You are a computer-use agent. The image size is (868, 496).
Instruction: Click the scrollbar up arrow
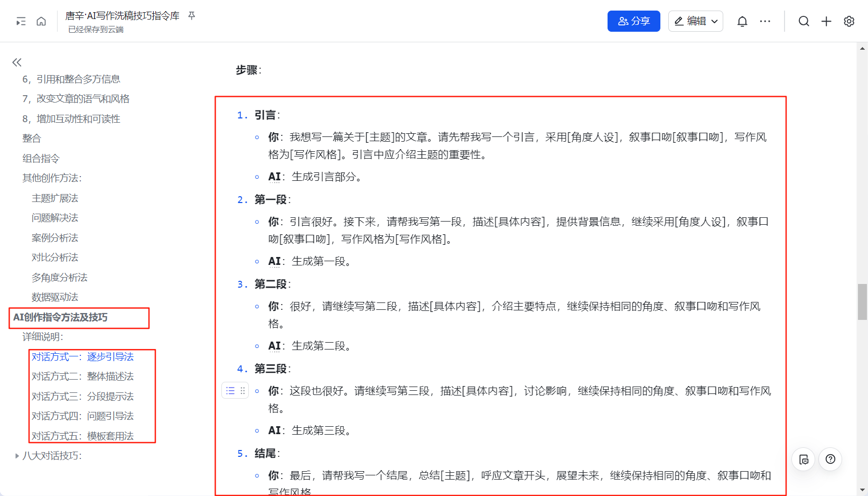(862, 48)
